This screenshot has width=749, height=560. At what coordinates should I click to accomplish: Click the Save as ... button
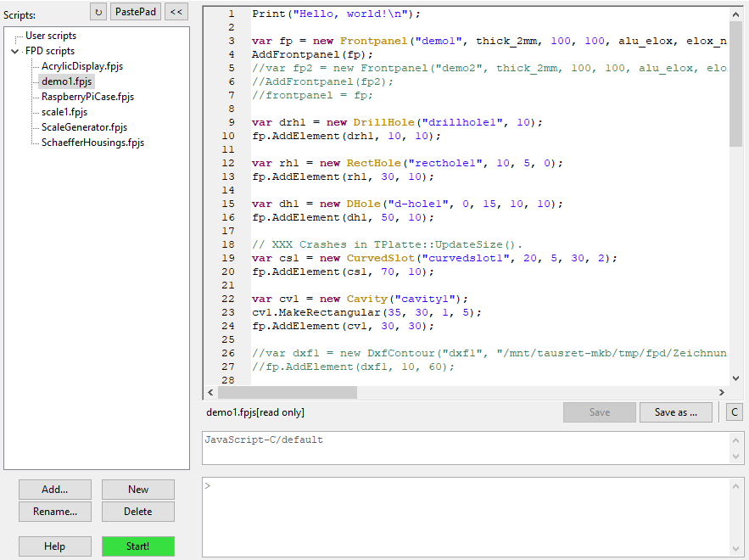pos(675,412)
